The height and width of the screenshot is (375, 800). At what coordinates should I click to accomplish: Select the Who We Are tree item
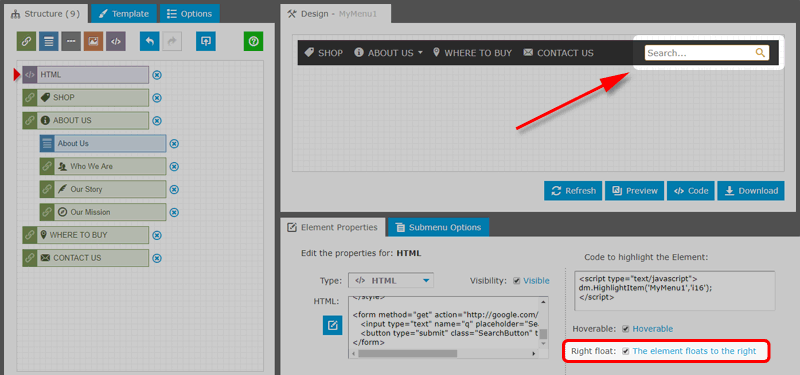click(103, 166)
